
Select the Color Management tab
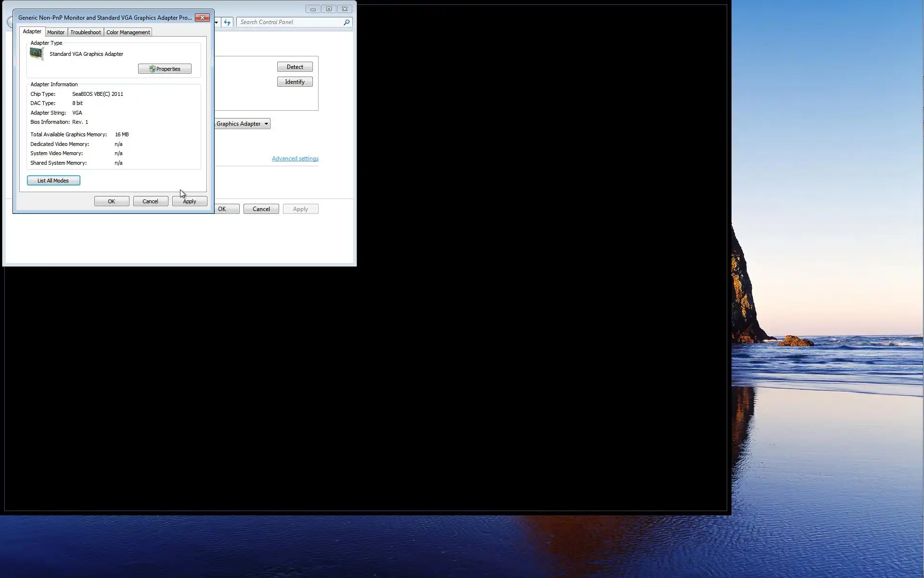128,32
